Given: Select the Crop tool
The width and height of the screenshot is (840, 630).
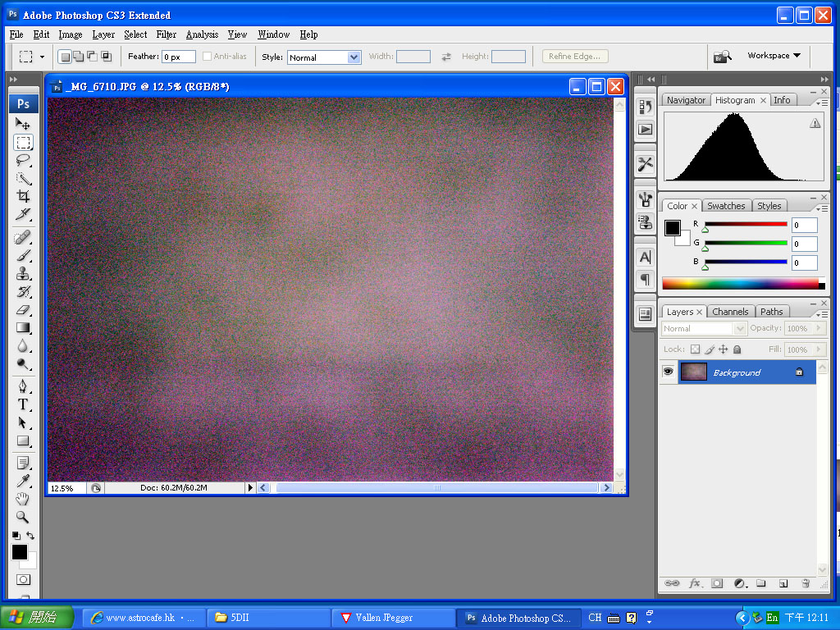Looking at the screenshot, I should (x=23, y=197).
